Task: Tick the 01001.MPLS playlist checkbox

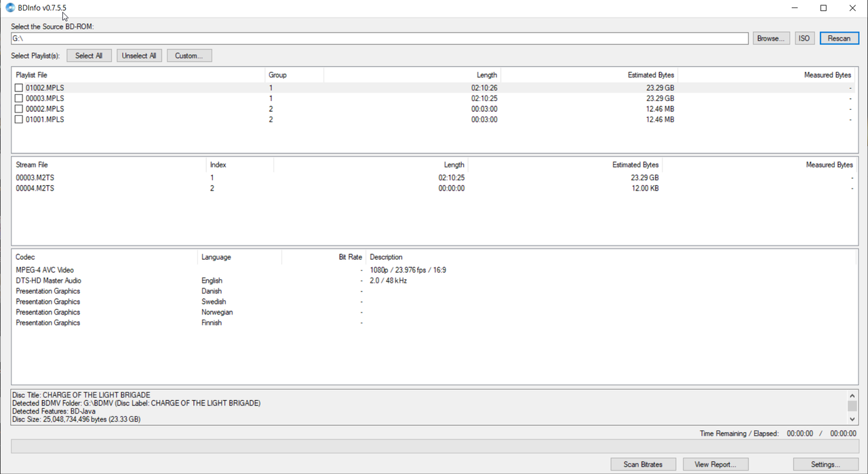Action: click(x=19, y=119)
